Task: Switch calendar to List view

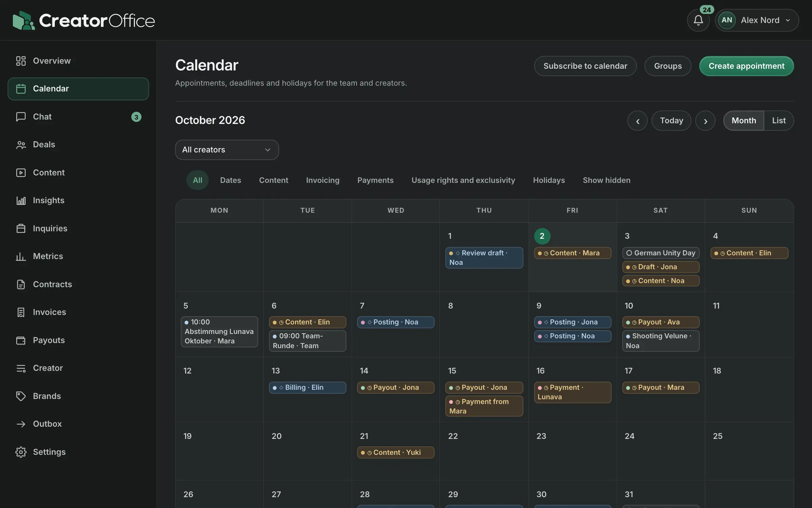Action: pos(779,121)
